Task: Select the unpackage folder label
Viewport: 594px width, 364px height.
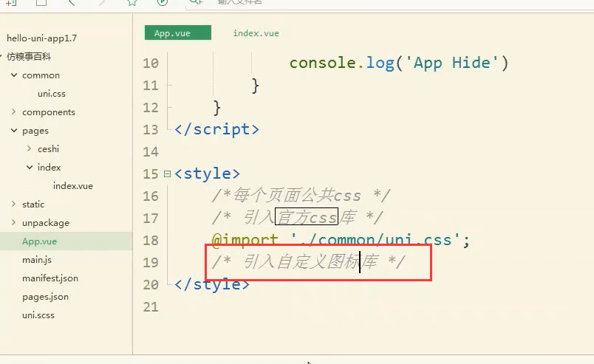Action: pos(46,223)
